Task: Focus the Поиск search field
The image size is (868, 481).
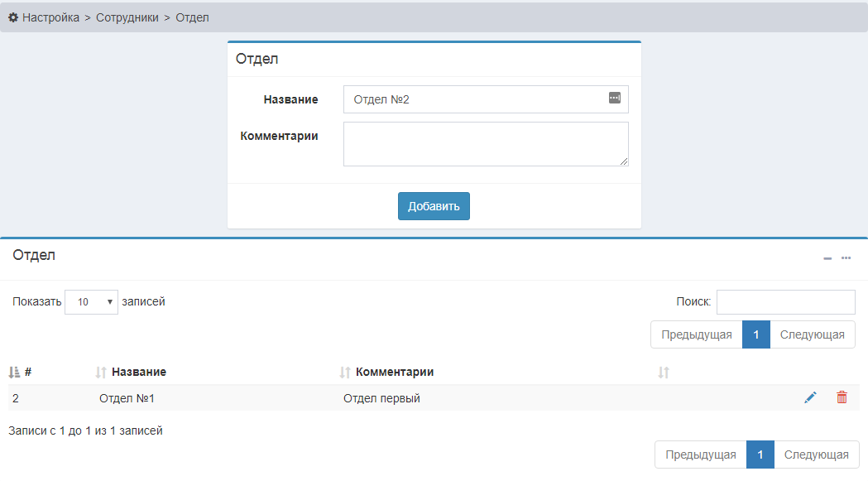Action: click(x=785, y=302)
